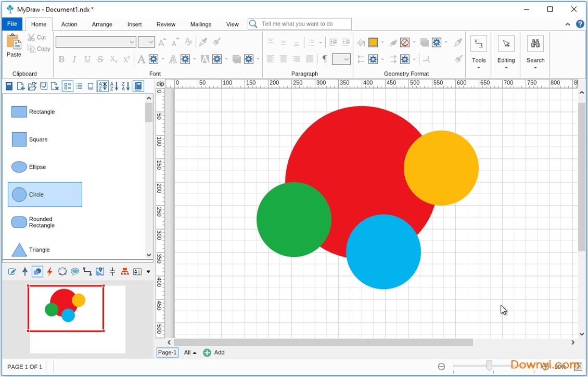The height and width of the screenshot is (377, 588).
Task: Click Add to create a new page
Action: [x=214, y=353]
